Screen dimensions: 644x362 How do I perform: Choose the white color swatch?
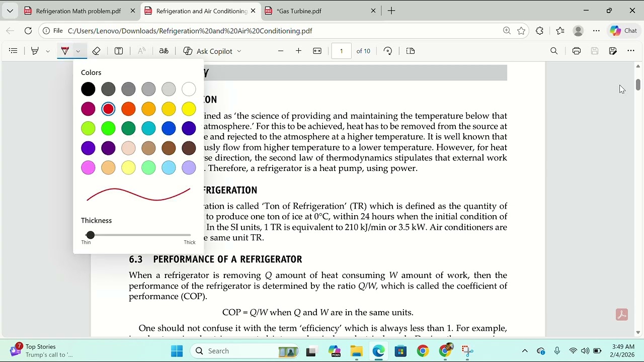189,89
